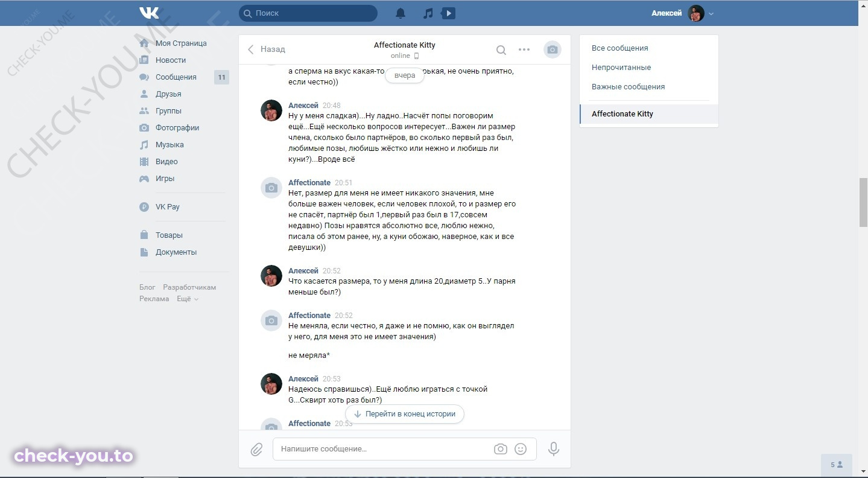The height and width of the screenshot is (478, 868).
Task: Click the Моя Страница home icon
Action: coord(144,43)
